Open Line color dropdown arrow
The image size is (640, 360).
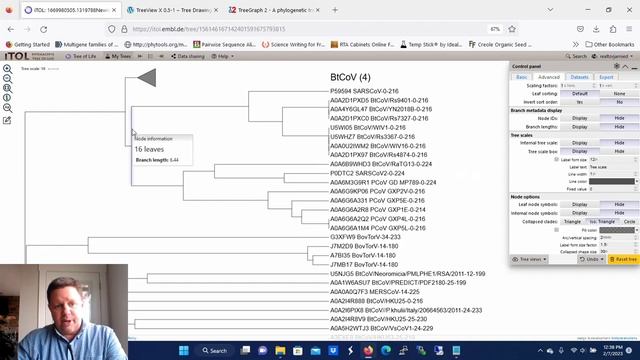click(x=636, y=182)
